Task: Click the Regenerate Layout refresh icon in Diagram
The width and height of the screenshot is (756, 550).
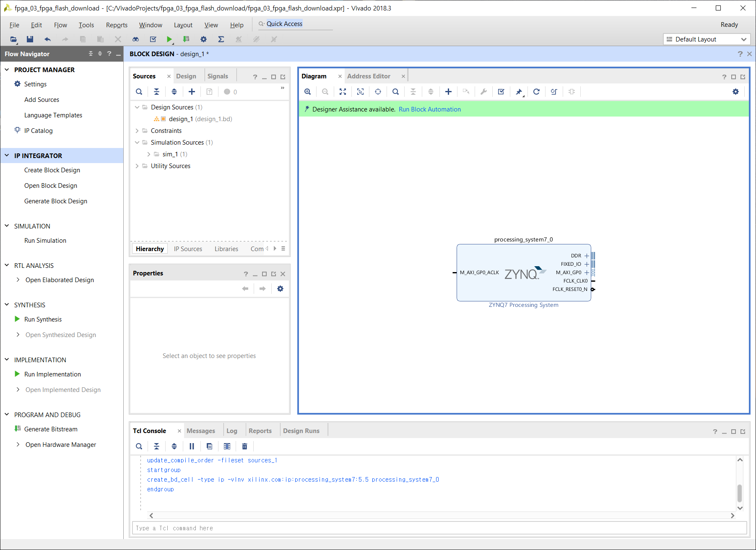Action: tap(536, 92)
